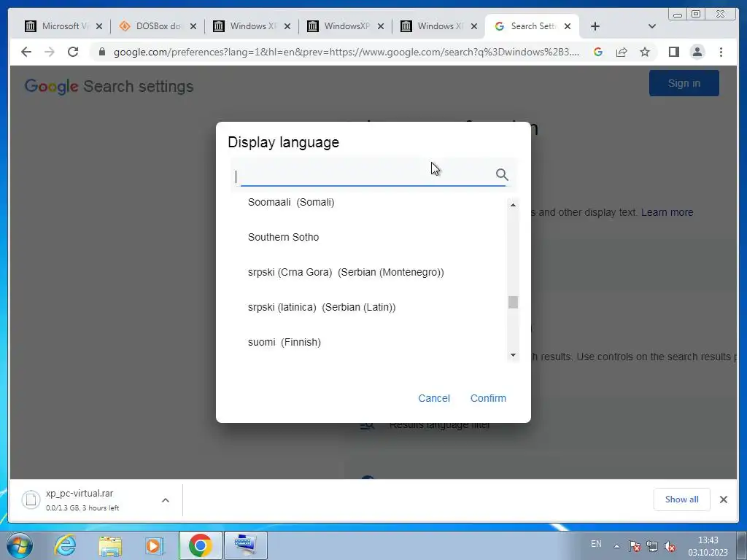Screen dimensions: 747x560
Task: Click the EN language indicator
Action: pyautogui.click(x=596, y=544)
